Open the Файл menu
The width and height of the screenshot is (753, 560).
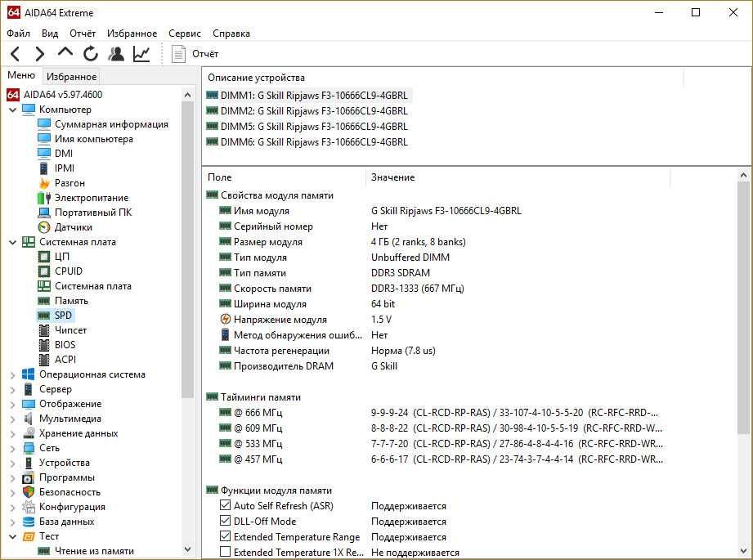[18, 34]
